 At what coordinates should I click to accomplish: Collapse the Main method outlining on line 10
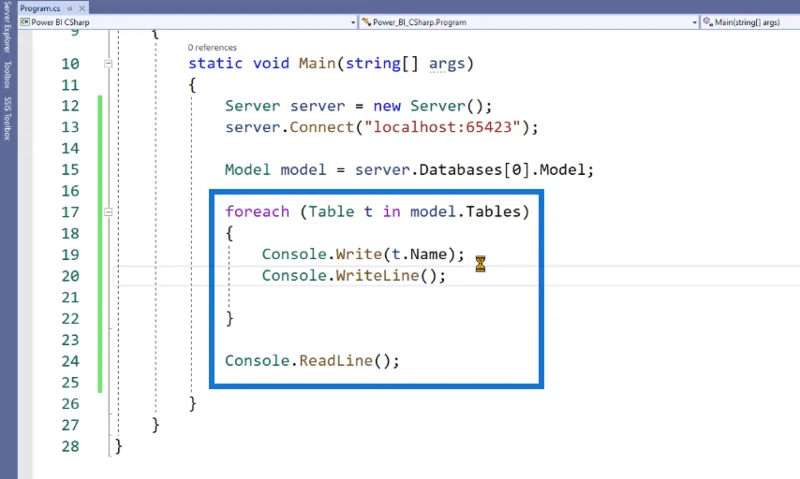108,64
